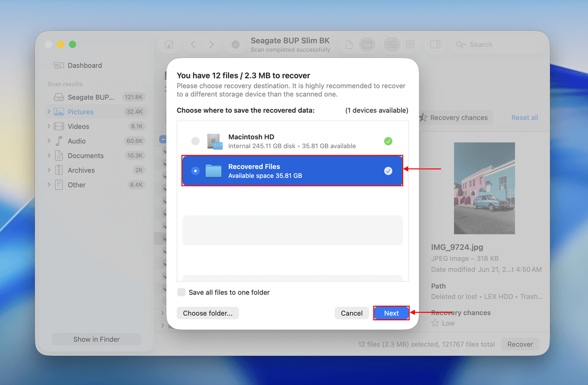This screenshot has width=588, height=385.
Task: Expand the Other category in scan results
Action: (49, 185)
